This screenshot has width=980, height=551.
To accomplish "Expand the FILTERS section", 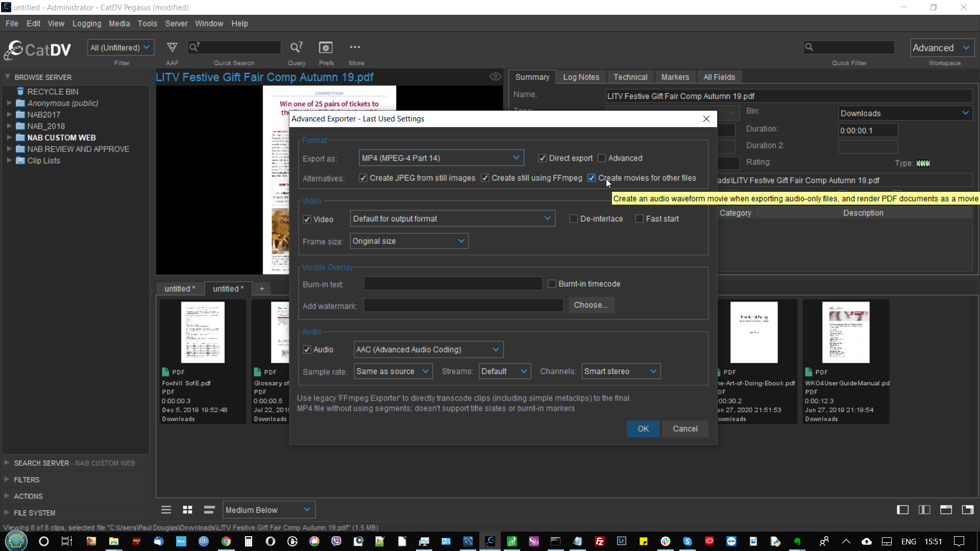I will 7,480.
